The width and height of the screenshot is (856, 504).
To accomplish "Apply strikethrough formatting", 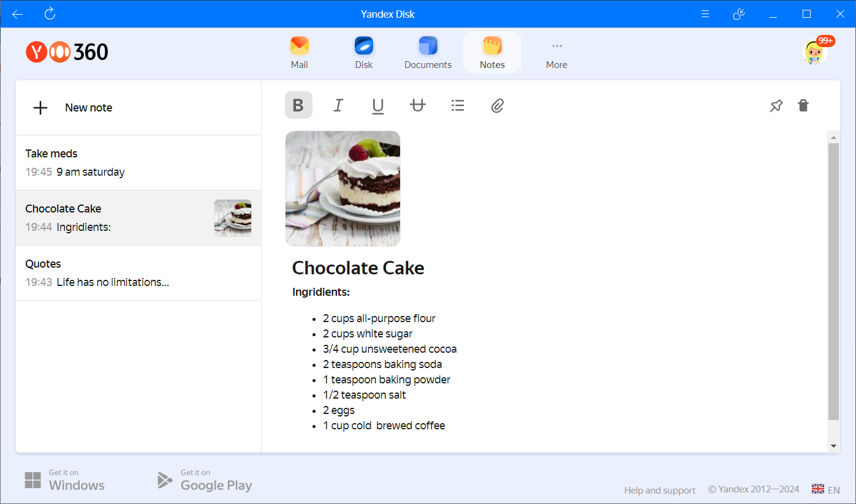I will tap(417, 105).
